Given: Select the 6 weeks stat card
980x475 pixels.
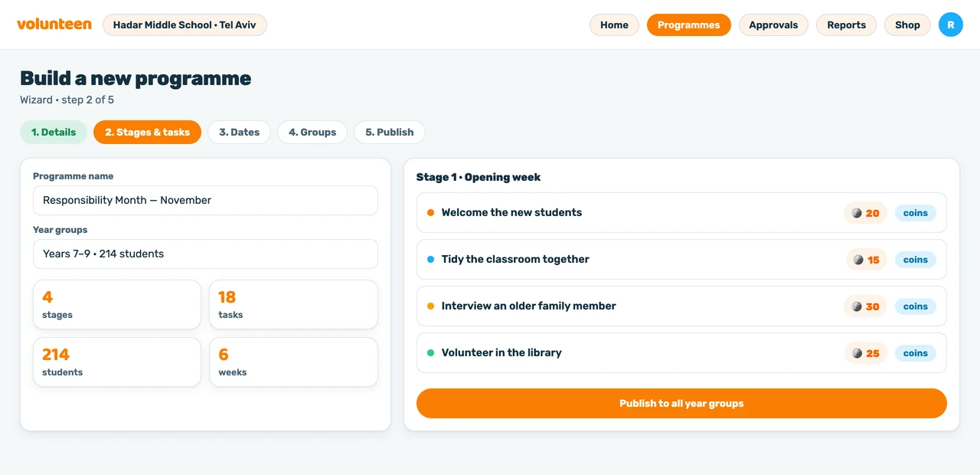Looking at the screenshot, I should pyautogui.click(x=293, y=362).
